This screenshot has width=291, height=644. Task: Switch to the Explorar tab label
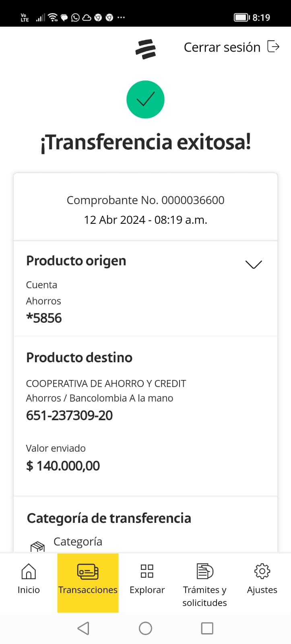(x=147, y=590)
